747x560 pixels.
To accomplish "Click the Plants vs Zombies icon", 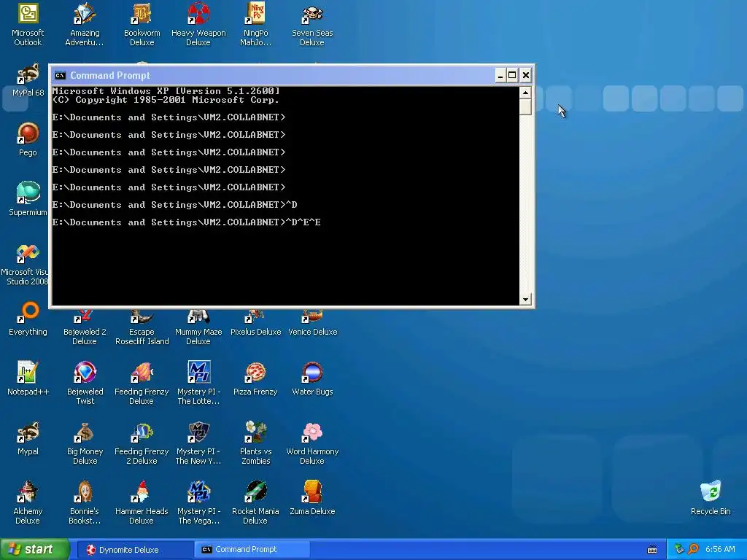I will click(256, 443).
